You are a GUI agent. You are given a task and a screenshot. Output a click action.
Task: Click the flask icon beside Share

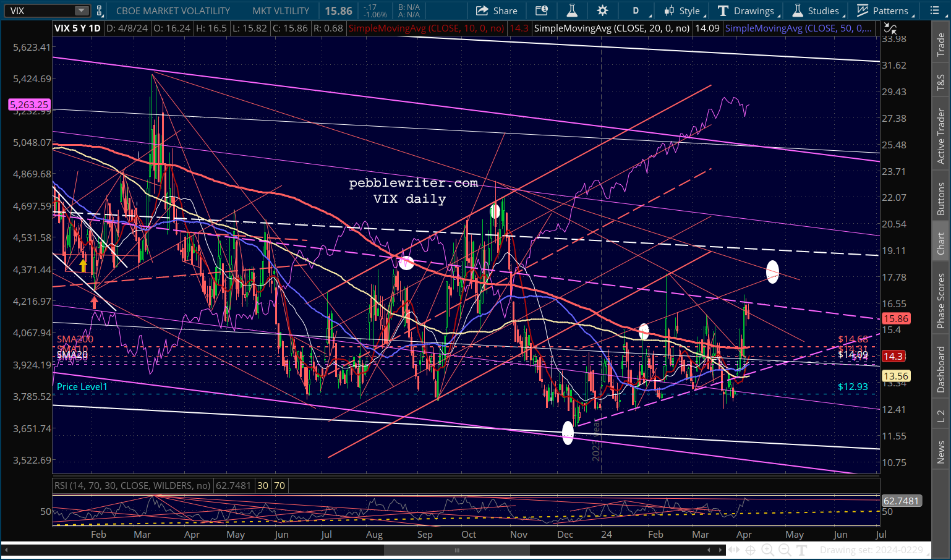pos(572,11)
